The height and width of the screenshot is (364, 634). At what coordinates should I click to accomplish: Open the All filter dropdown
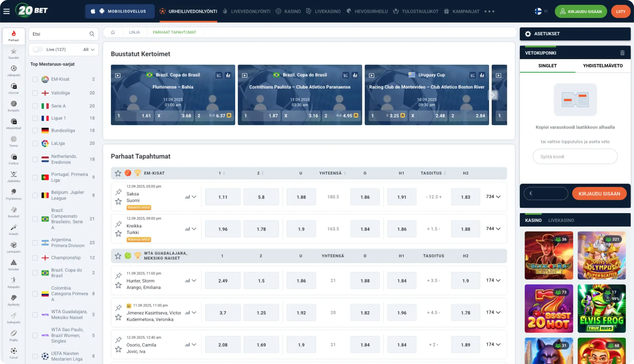click(89, 49)
